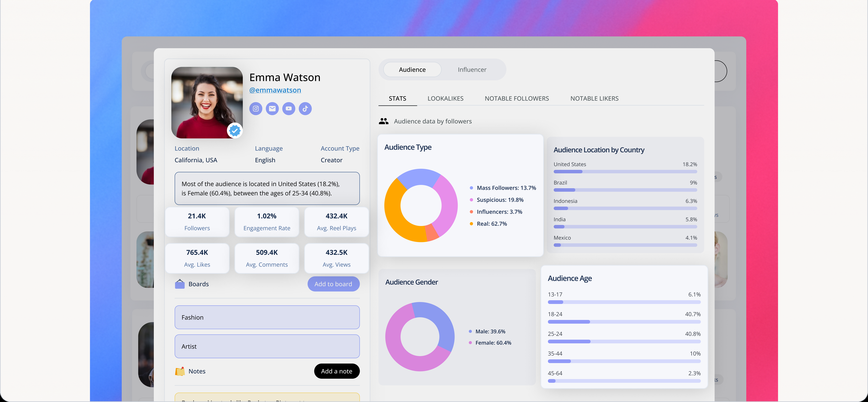
Task: Click the Brazil percentage bar
Action: (625, 190)
